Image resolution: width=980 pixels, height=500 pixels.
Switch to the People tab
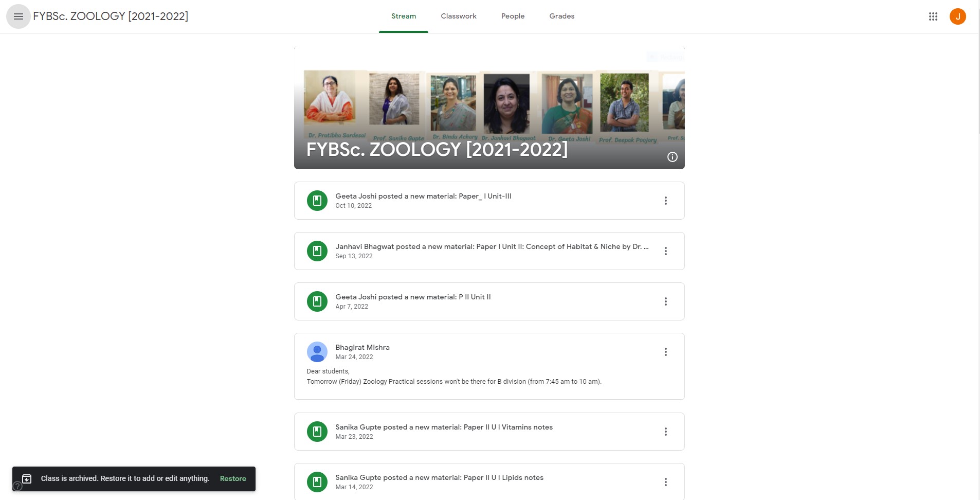coord(513,16)
